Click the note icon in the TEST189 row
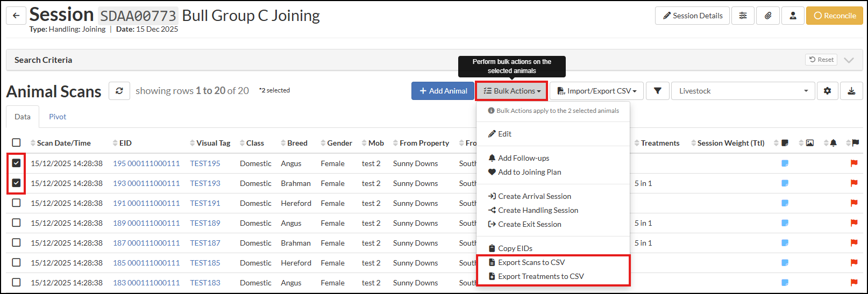The image size is (868, 294). pos(785,223)
